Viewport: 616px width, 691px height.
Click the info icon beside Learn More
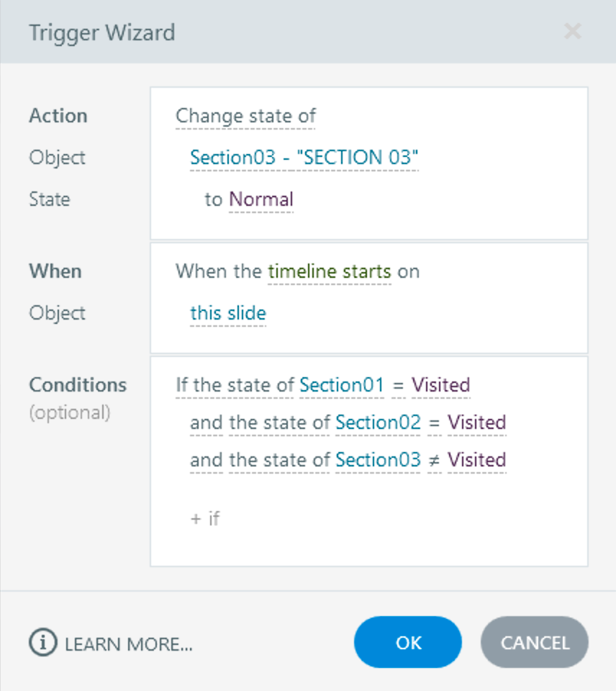tap(43, 642)
